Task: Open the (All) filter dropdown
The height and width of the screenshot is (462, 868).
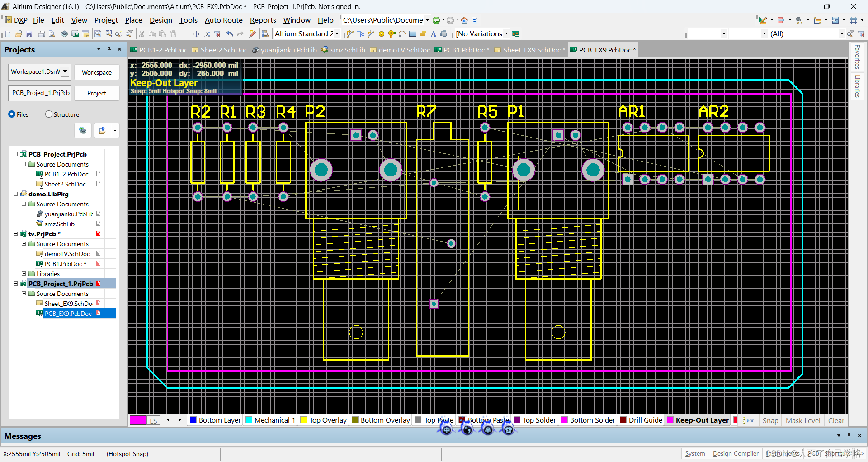Action: (842, 34)
